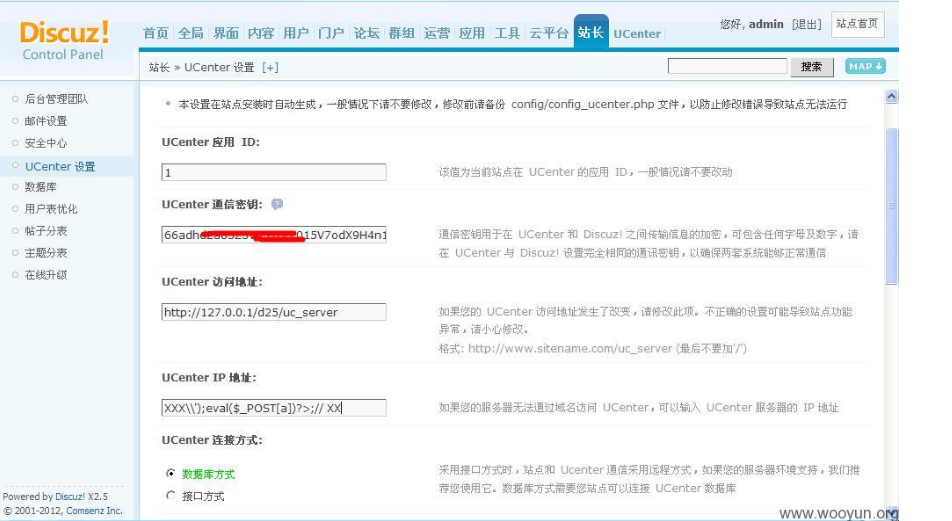This screenshot has height=521, width=952.
Task: Open the 门户 top menu
Action: (332, 33)
